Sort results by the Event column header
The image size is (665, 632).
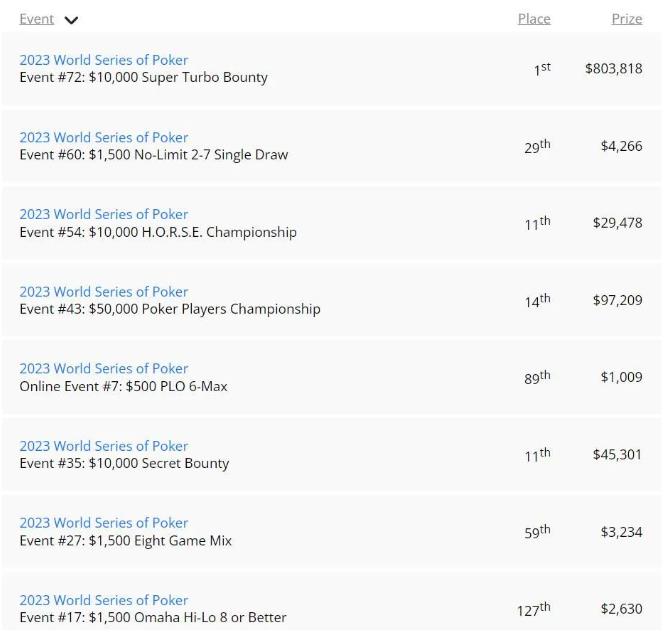coord(37,19)
